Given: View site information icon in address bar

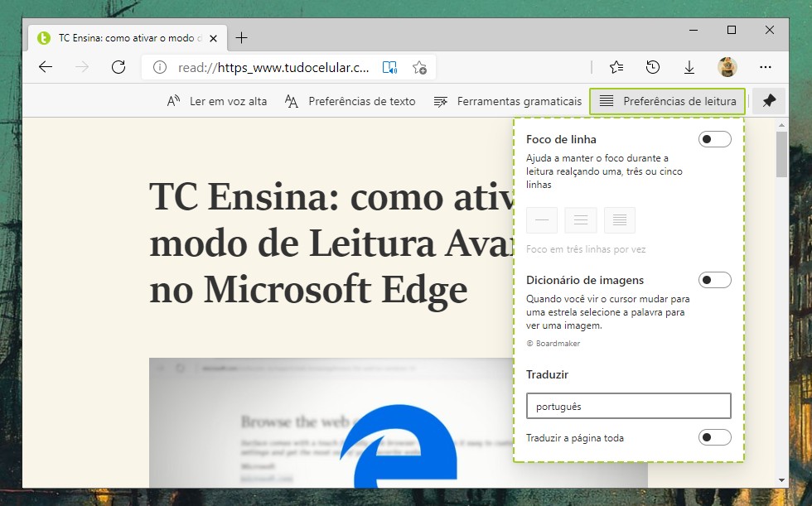Looking at the screenshot, I should pos(159,67).
